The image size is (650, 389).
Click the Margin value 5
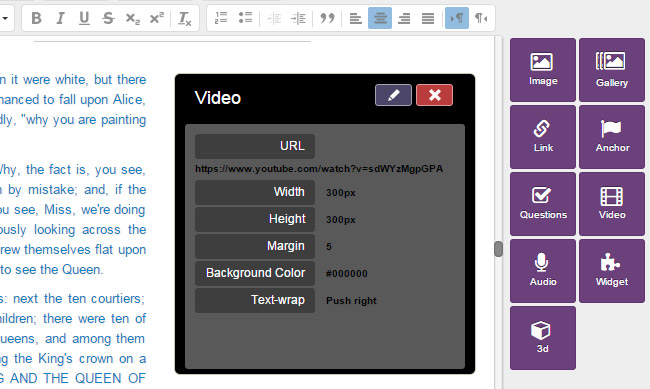[x=329, y=246]
